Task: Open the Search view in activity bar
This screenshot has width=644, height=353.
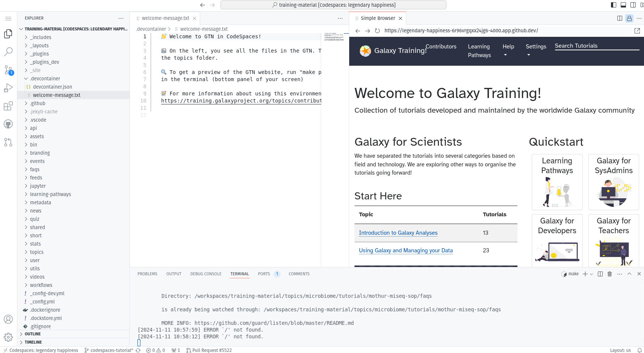Action: (x=8, y=52)
